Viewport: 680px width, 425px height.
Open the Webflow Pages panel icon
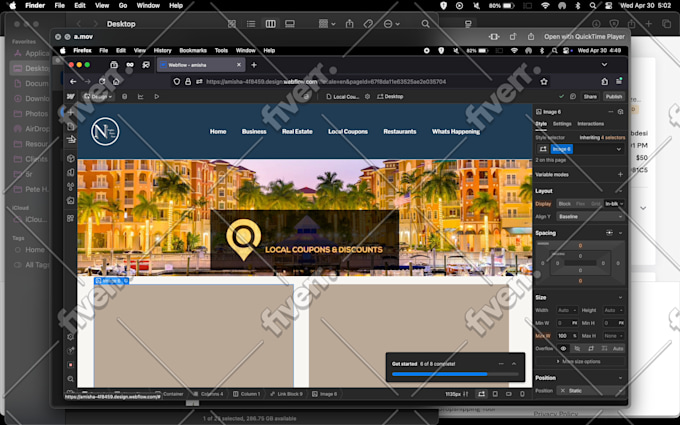(x=71, y=127)
